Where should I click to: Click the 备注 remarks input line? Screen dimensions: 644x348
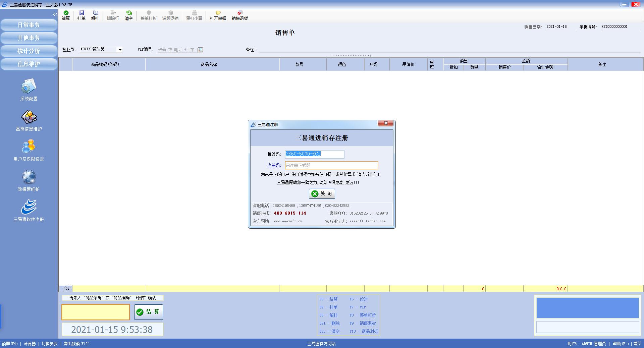(450, 50)
